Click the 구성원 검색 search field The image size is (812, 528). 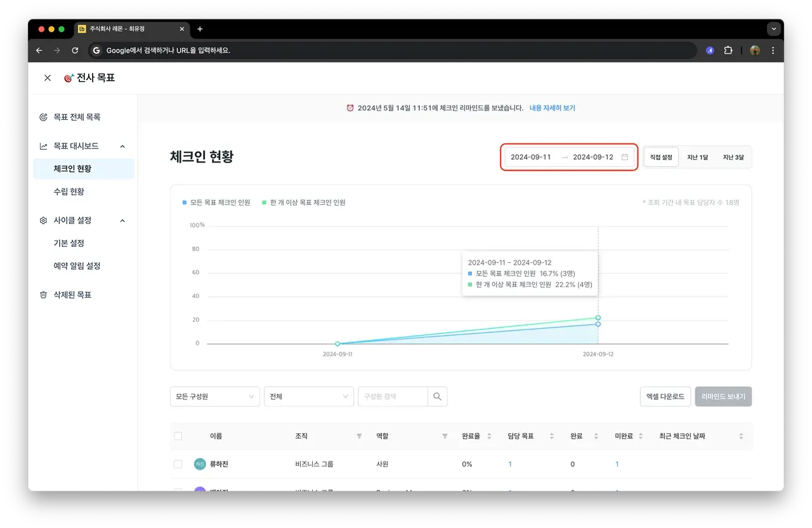(x=393, y=397)
